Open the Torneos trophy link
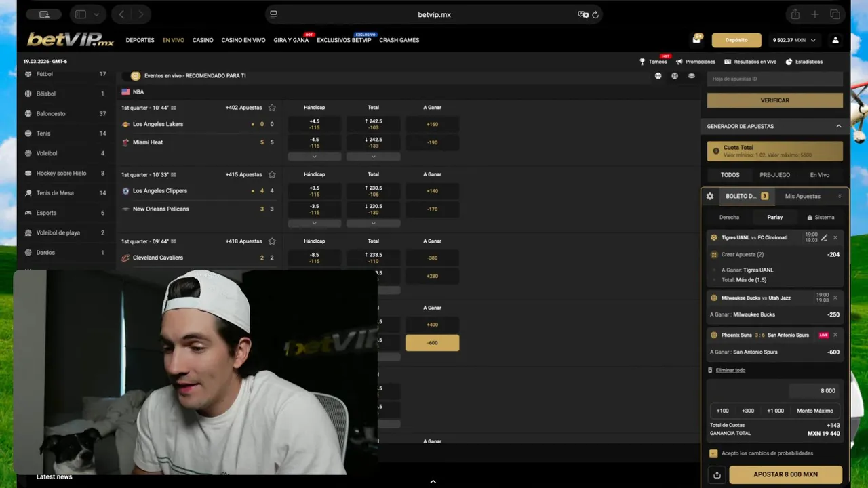Image resolution: width=868 pixels, height=488 pixels. tap(654, 62)
